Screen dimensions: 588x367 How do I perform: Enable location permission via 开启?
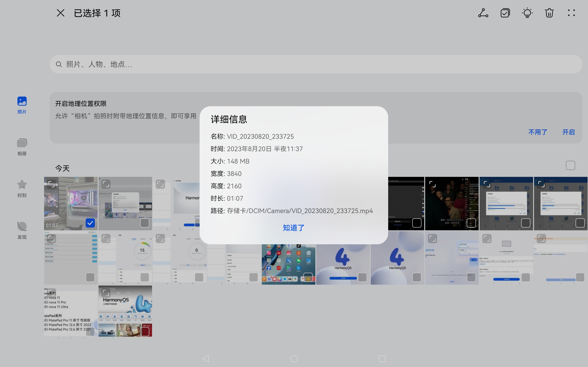(x=568, y=132)
